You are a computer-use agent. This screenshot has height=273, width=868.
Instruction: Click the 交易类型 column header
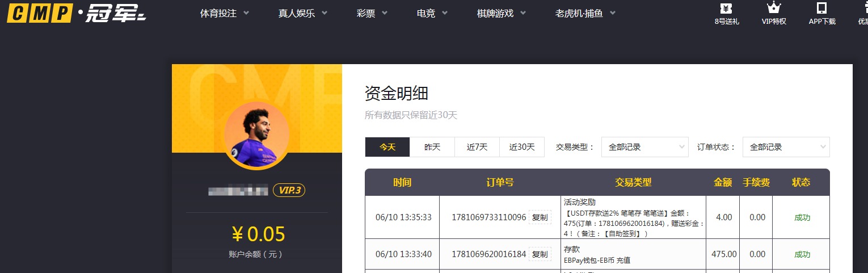pos(633,182)
